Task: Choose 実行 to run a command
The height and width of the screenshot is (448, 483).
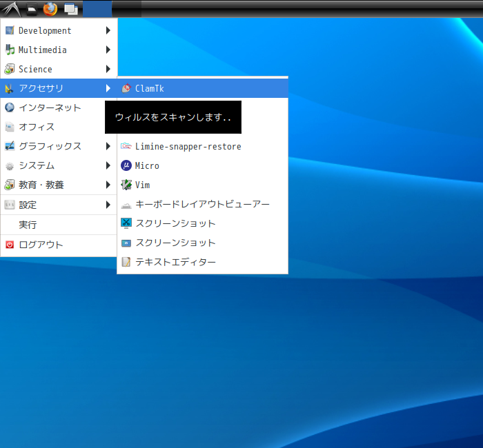Action: point(59,225)
